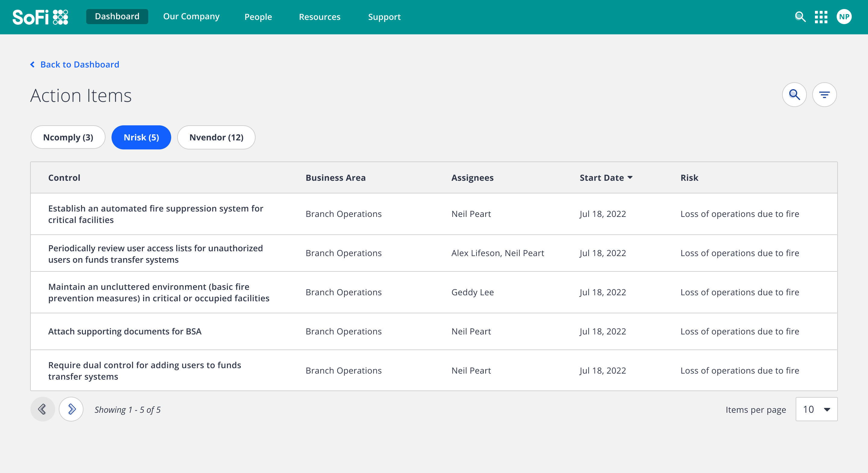Open the search icon on Action Items
Image resolution: width=868 pixels, height=473 pixels.
pos(794,95)
